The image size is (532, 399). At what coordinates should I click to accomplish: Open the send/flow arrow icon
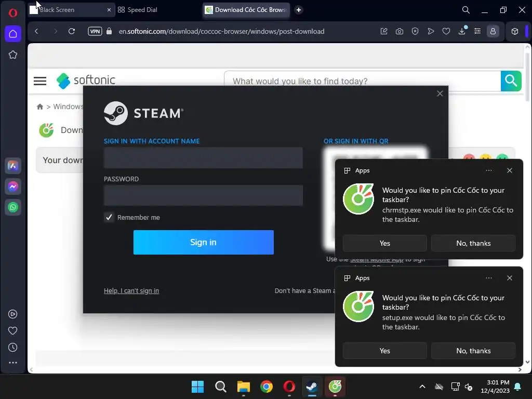click(431, 31)
